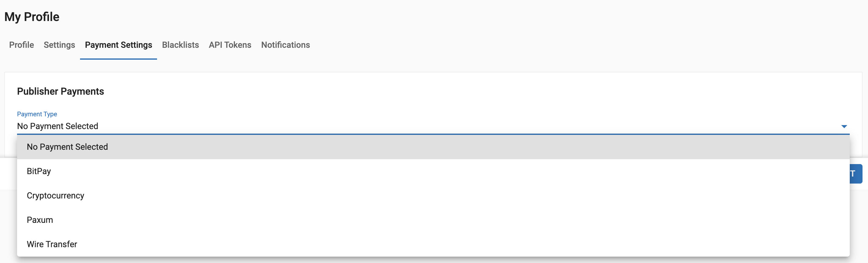The height and width of the screenshot is (263, 868).
Task: Go to the Blacklists tab
Action: coord(180,45)
